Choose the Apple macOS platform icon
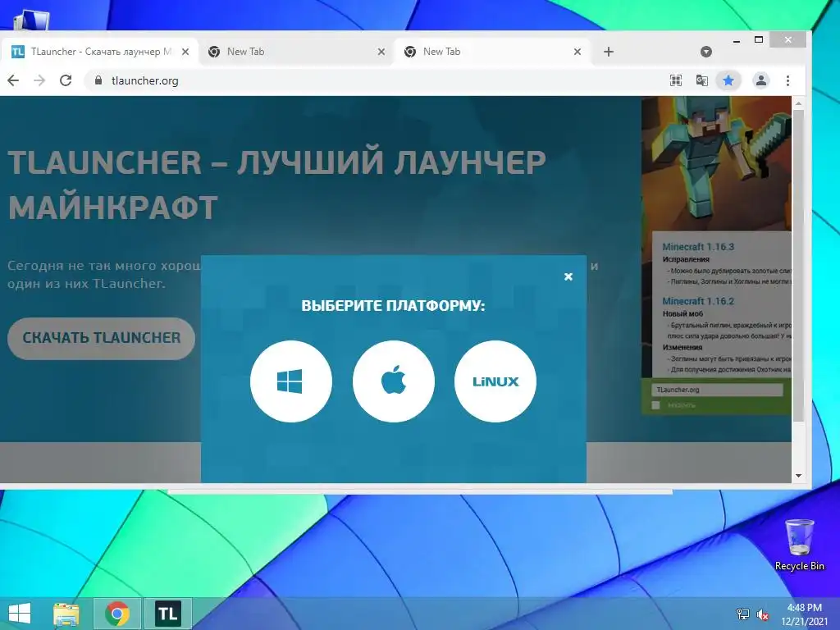Image resolution: width=840 pixels, height=630 pixels. [x=393, y=381]
